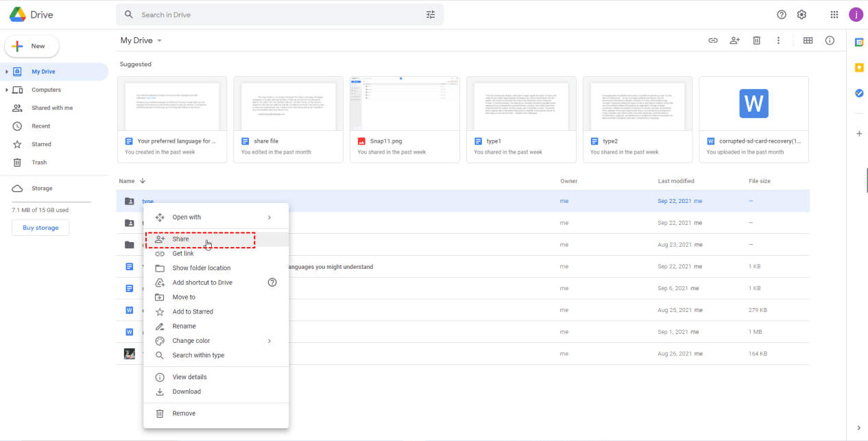The width and height of the screenshot is (868, 441).
Task: Hide the side panel arrow
Action: (858, 428)
